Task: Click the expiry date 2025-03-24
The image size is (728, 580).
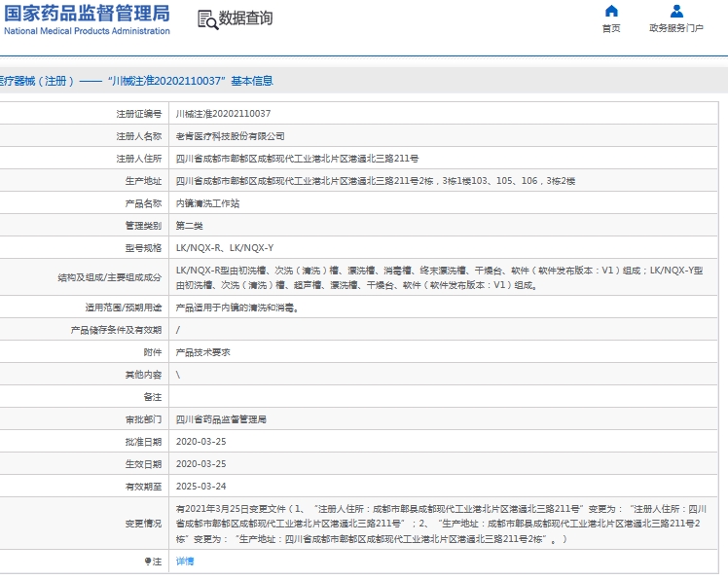Action: (x=201, y=487)
